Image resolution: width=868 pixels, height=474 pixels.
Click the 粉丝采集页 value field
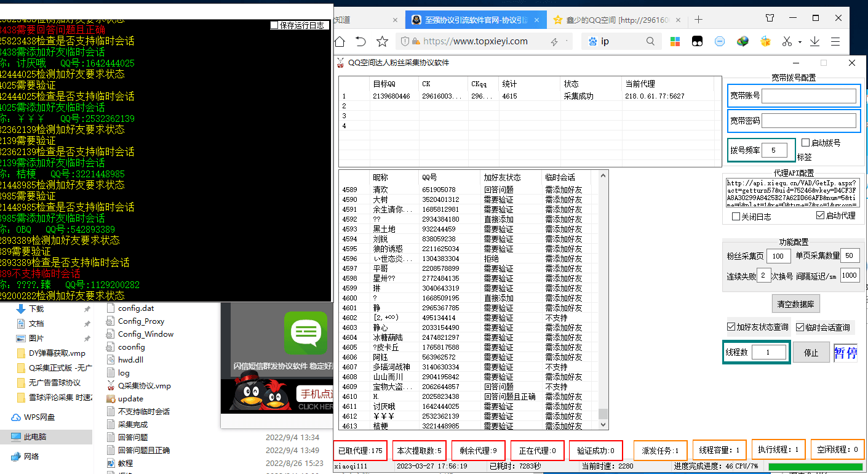(778, 256)
